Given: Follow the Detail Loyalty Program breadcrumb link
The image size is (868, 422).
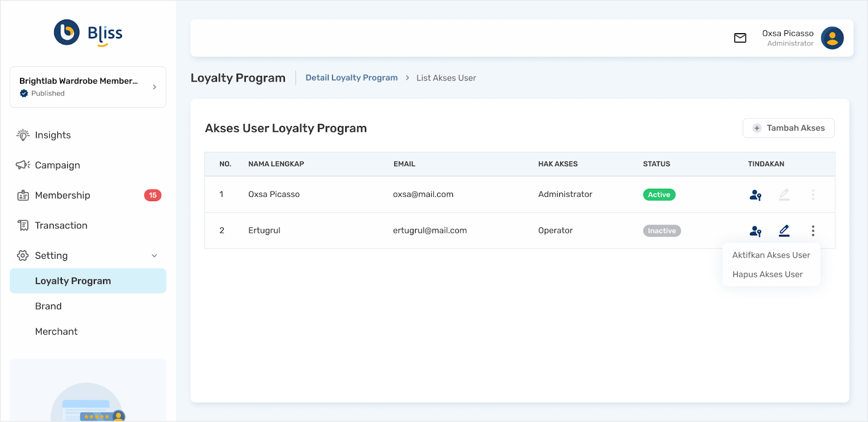Looking at the screenshot, I should click(x=352, y=78).
